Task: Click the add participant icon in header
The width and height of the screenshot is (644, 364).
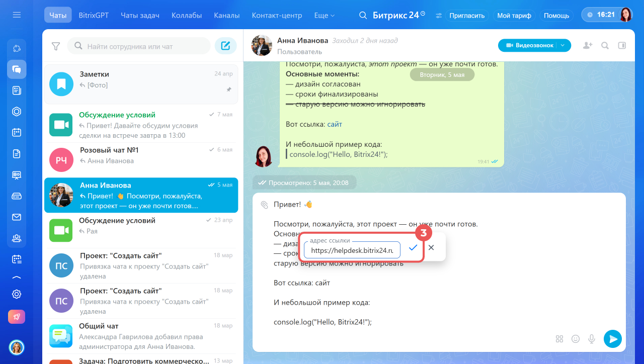Action: pyautogui.click(x=587, y=45)
